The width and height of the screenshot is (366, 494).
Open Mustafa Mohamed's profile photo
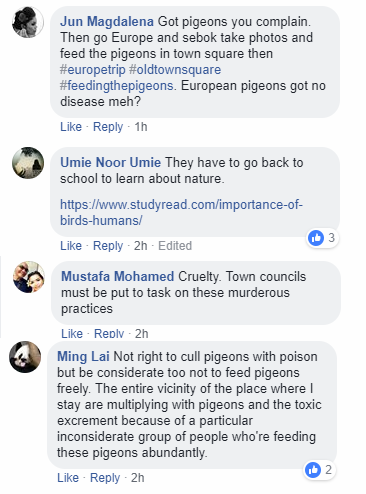click(29, 277)
